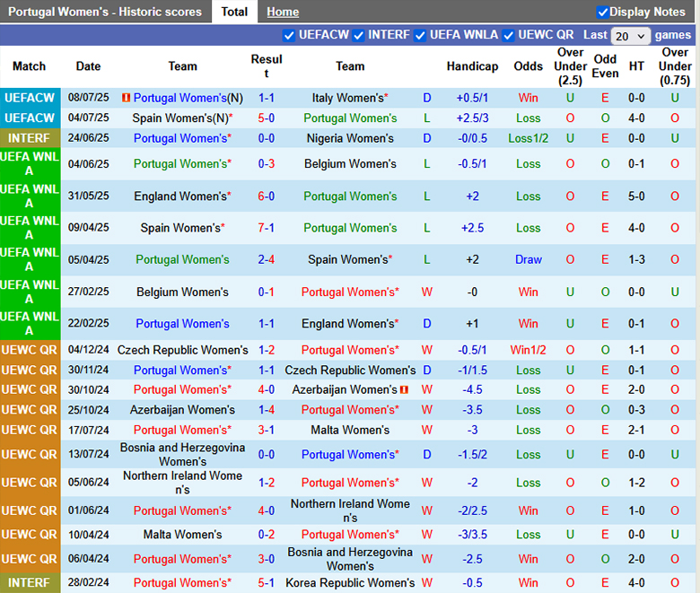Open Italy Women's team link

350,98
